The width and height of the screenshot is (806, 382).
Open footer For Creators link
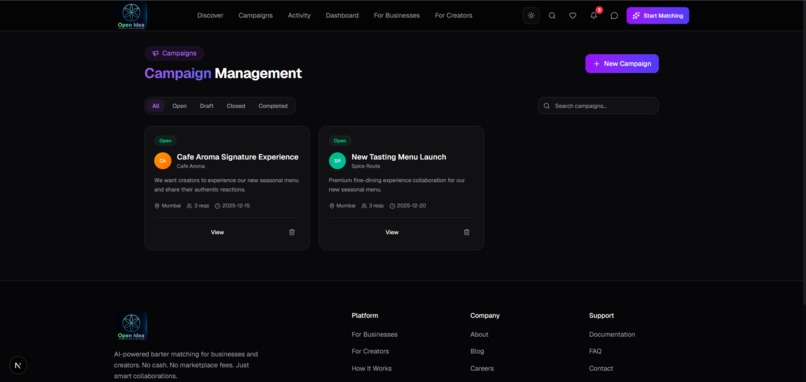pos(370,351)
